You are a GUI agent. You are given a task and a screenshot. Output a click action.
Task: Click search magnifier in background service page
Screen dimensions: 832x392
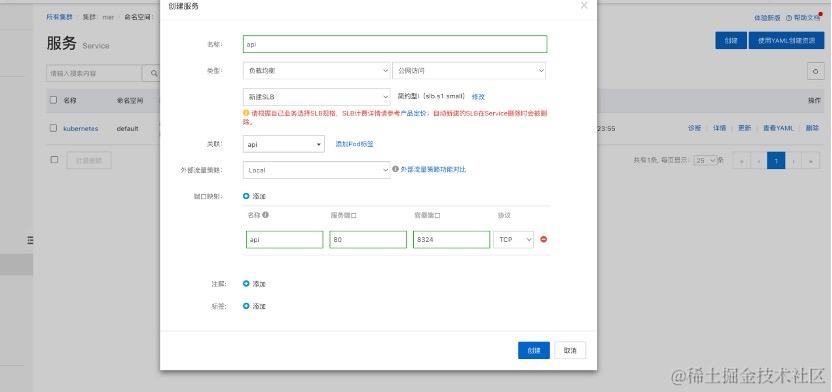[x=154, y=73]
